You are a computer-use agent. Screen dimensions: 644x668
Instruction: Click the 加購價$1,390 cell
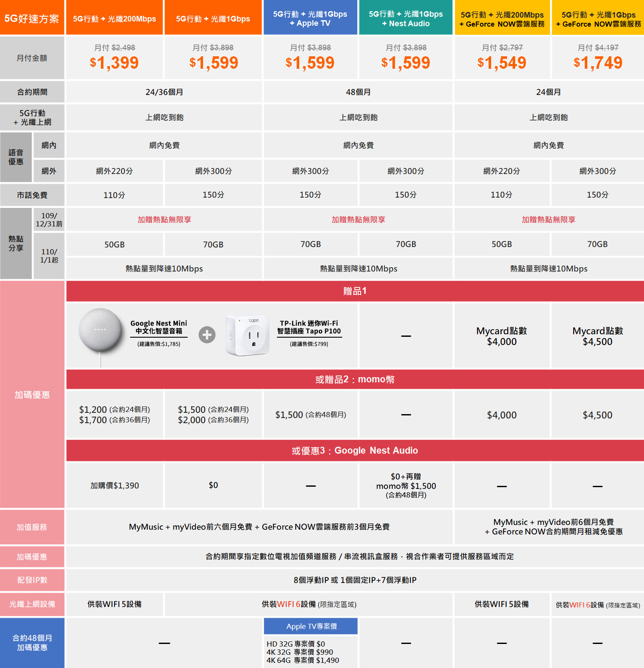115,485
